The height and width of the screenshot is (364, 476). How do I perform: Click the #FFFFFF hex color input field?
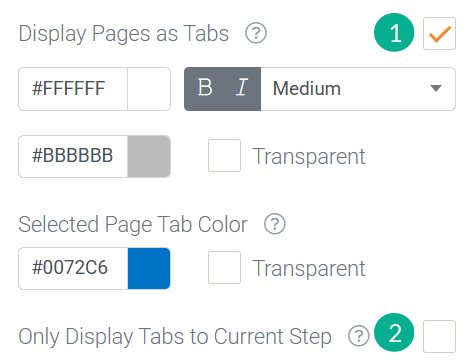tap(73, 89)
